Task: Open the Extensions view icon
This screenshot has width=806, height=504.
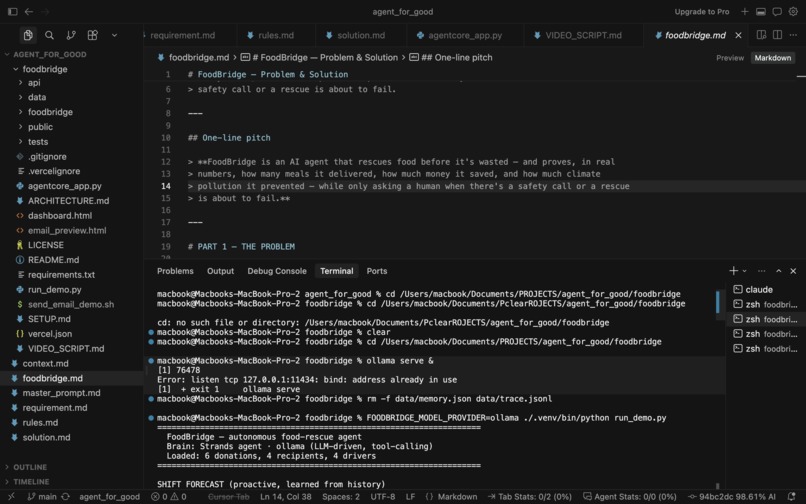Action: (93, 35)
